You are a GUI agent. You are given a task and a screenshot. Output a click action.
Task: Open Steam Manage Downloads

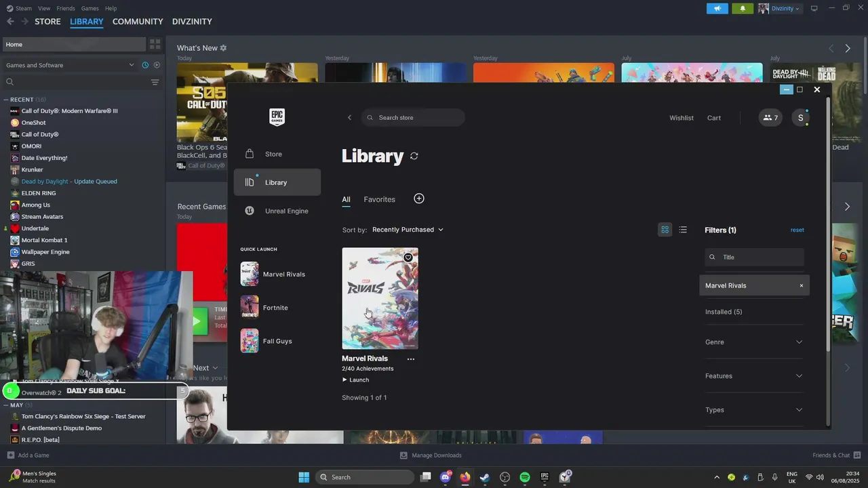pyautogui.click(x=431, y=455)
